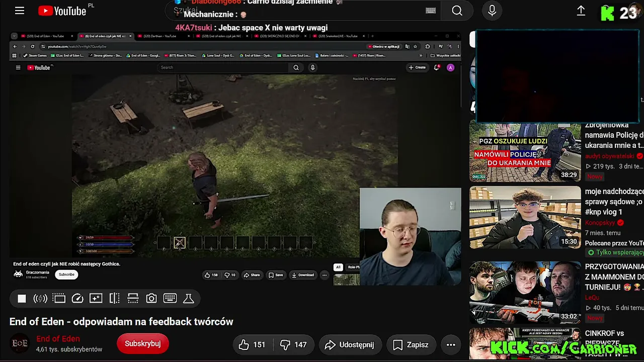Image resolution: width=644 pixels, height=362 pixels.
Task: Select the All filter chip in inner YouTube
Action: point(338,267)
